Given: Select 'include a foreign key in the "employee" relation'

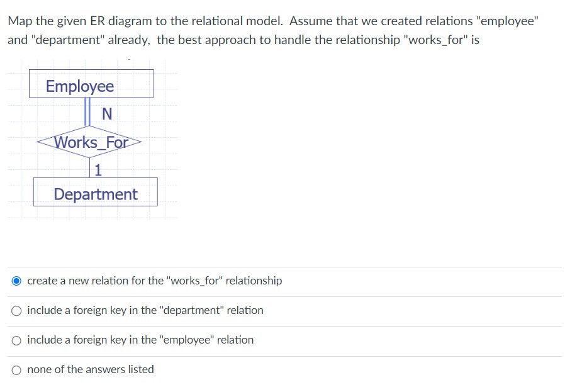Looking at the screenshot, I should click(16, 340).
